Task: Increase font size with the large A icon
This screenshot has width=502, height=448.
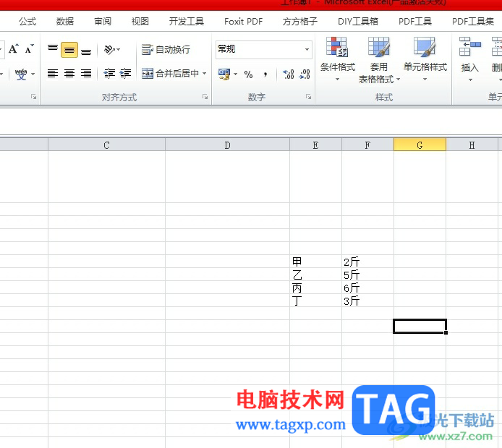Action: tap(14, 49)
